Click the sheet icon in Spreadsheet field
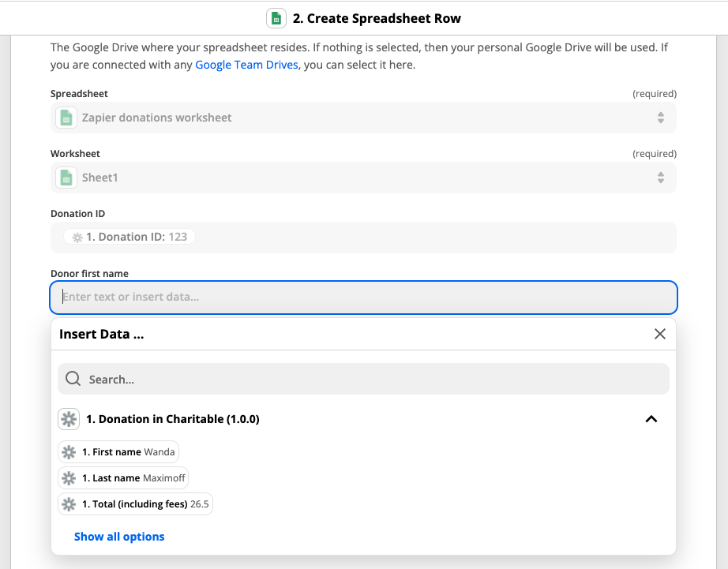 click(x=66, y=118)
